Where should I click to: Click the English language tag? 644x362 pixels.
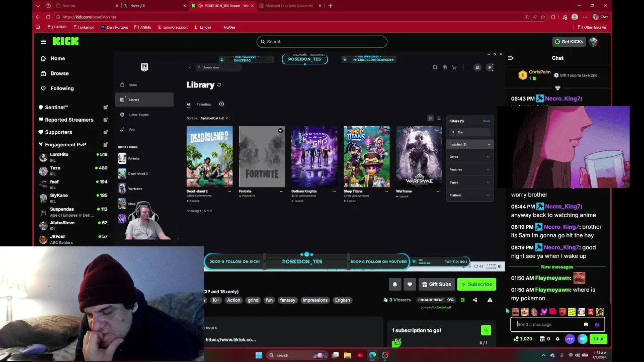click(x=342, y=300)
